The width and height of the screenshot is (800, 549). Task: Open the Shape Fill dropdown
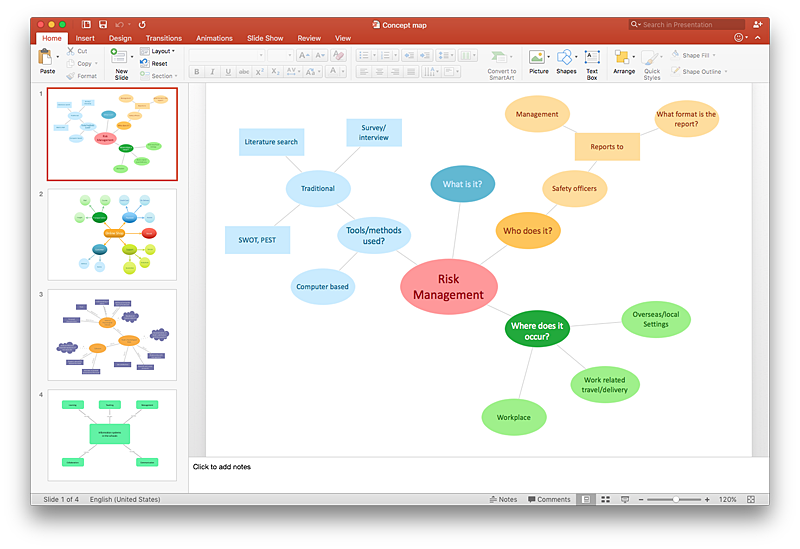(693, 55)
